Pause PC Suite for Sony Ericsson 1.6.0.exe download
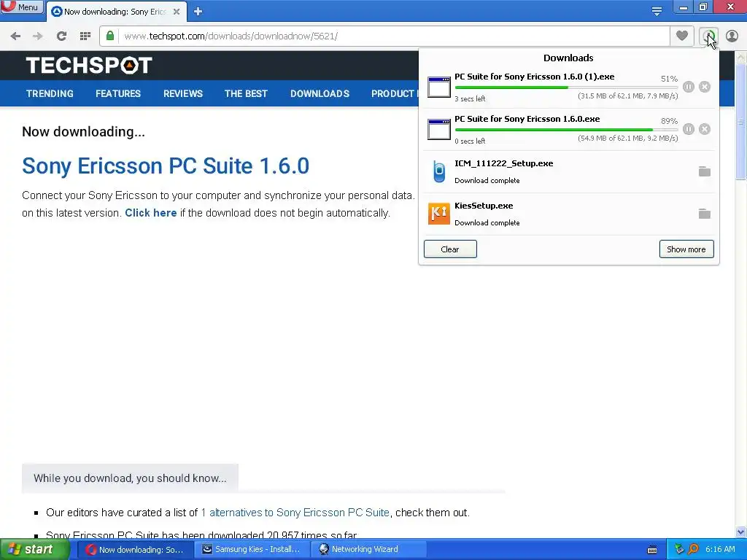Viewport: 747px width, 560px height. pyautogui.click(x=689, y=129)
